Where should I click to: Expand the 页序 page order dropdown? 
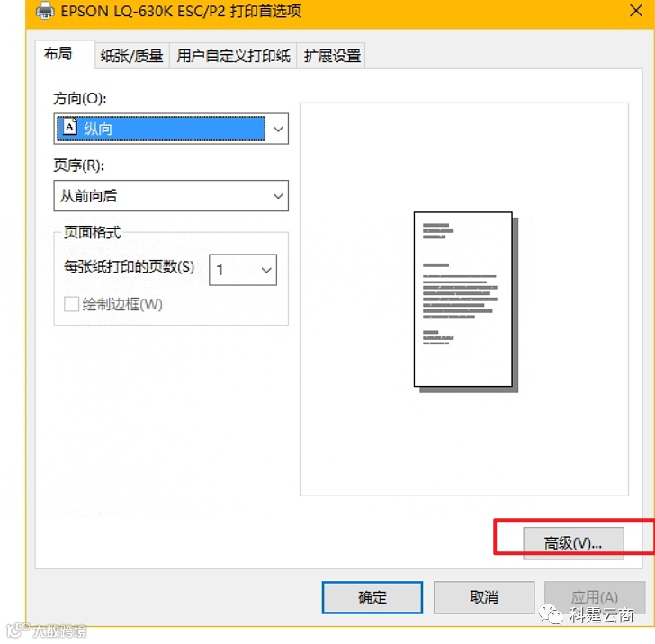171,196
